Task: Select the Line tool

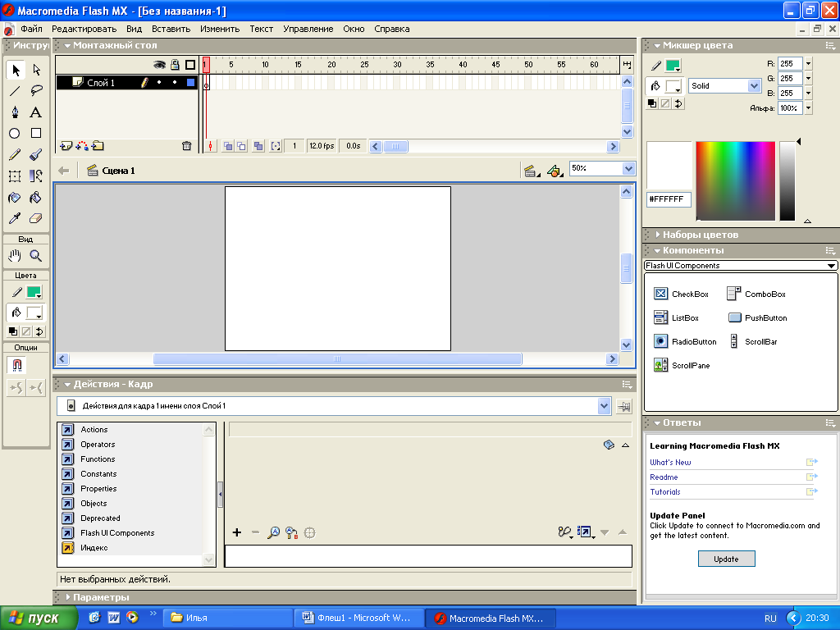Action: coord(16,90)
